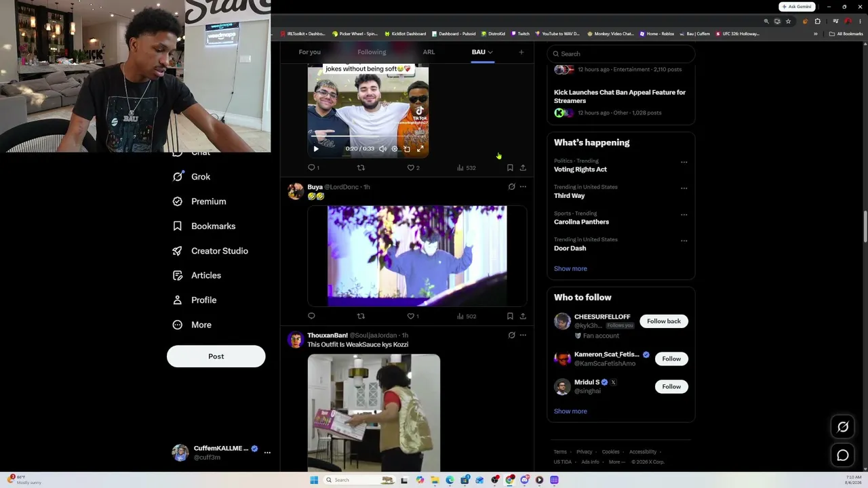This screenshot has height=488, width=868.
Task: Open the Chrome extensions puzzle icon
Action: (x=817, y=21)
